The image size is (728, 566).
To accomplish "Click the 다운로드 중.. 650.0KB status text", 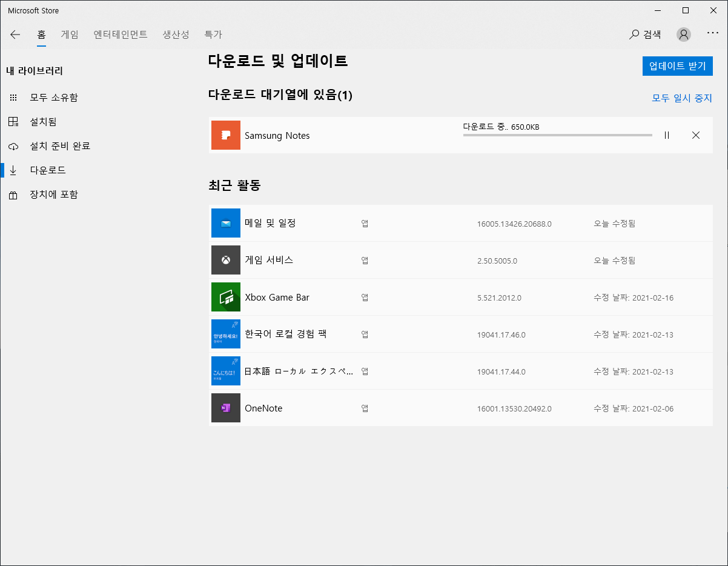I will coord(501,127).
